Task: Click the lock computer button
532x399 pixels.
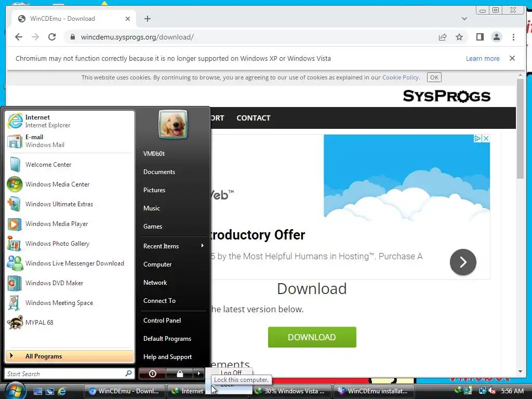Action: click(x=179, y=374)
